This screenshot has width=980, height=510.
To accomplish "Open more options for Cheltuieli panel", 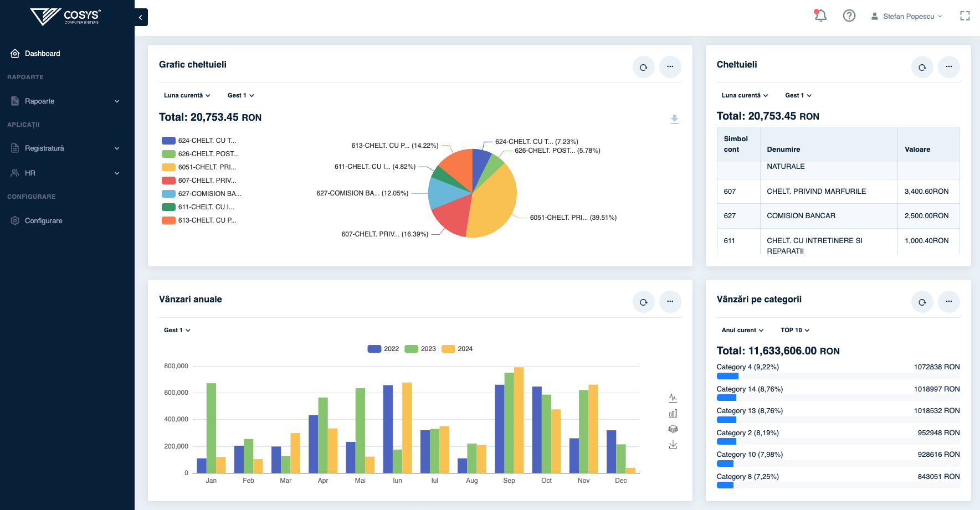I will click(x=948, y=67).
